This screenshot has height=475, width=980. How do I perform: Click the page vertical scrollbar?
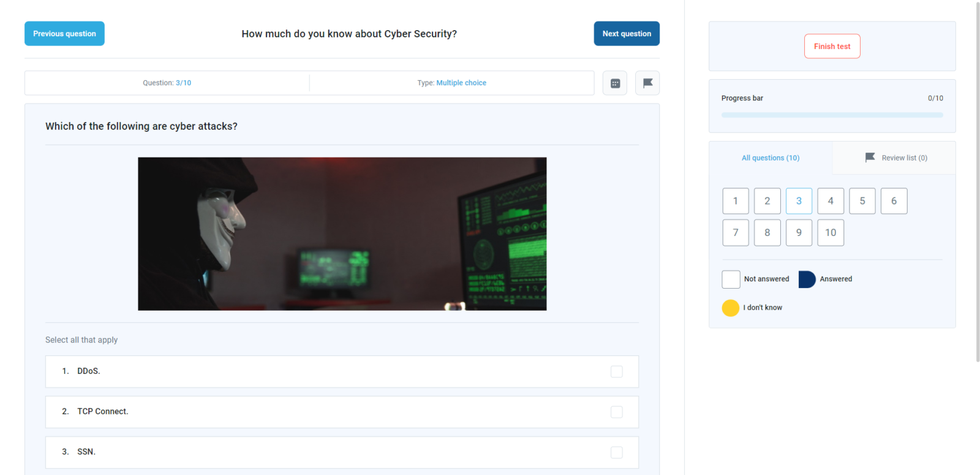pos(978,184)
